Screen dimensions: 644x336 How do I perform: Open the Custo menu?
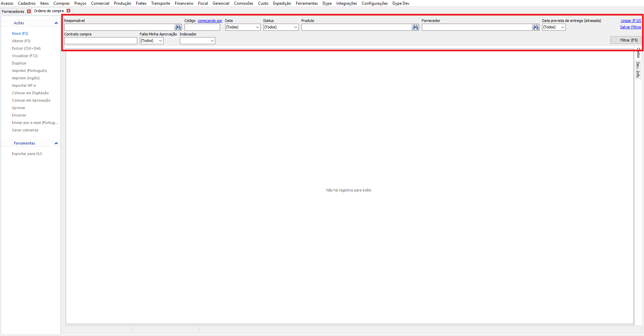click(263, 3)
